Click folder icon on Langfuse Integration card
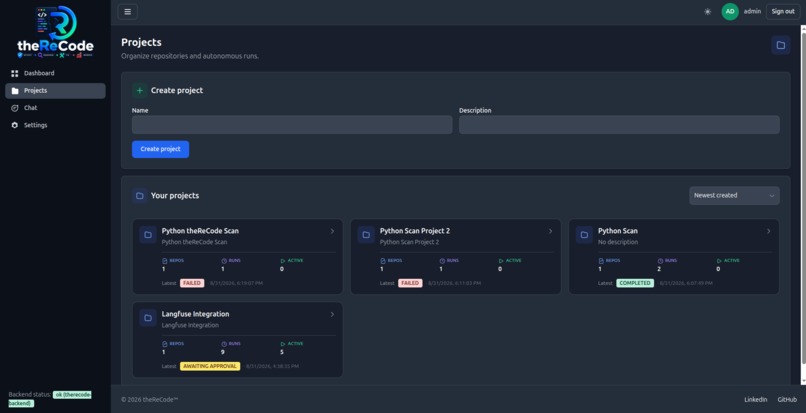Viewport: 806px width, 413px height. click(148, 318)
